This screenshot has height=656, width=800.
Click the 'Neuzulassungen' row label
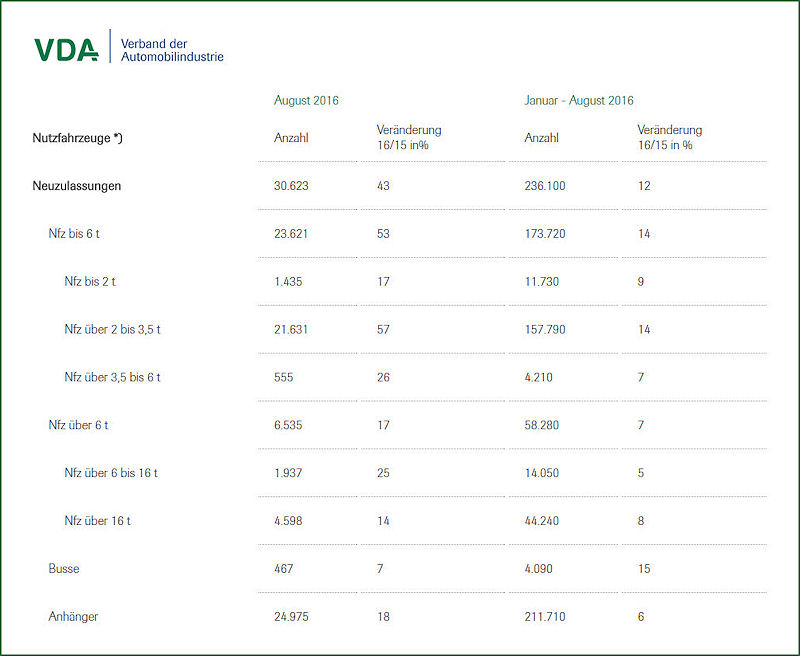[77, 186]
